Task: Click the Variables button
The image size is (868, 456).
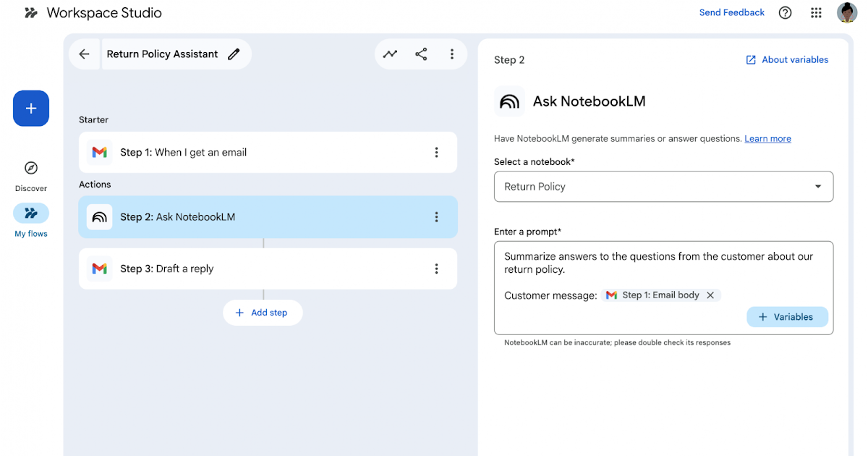Action: pos(787,317)
